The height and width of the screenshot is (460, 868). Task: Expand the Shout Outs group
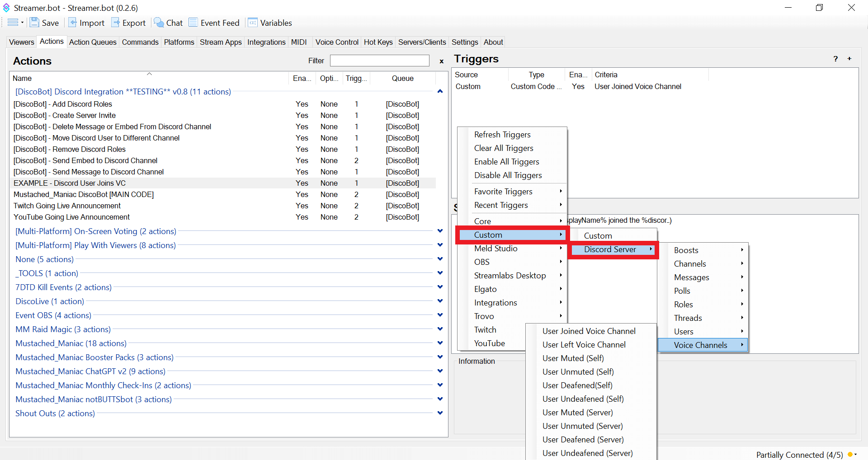[x=440, y=413]
